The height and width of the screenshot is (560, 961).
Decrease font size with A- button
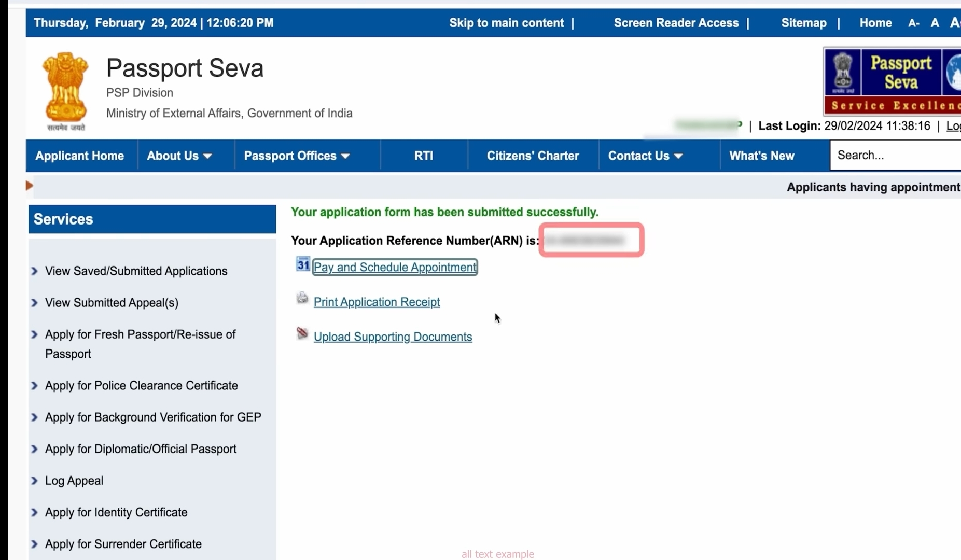click(914, 23)
